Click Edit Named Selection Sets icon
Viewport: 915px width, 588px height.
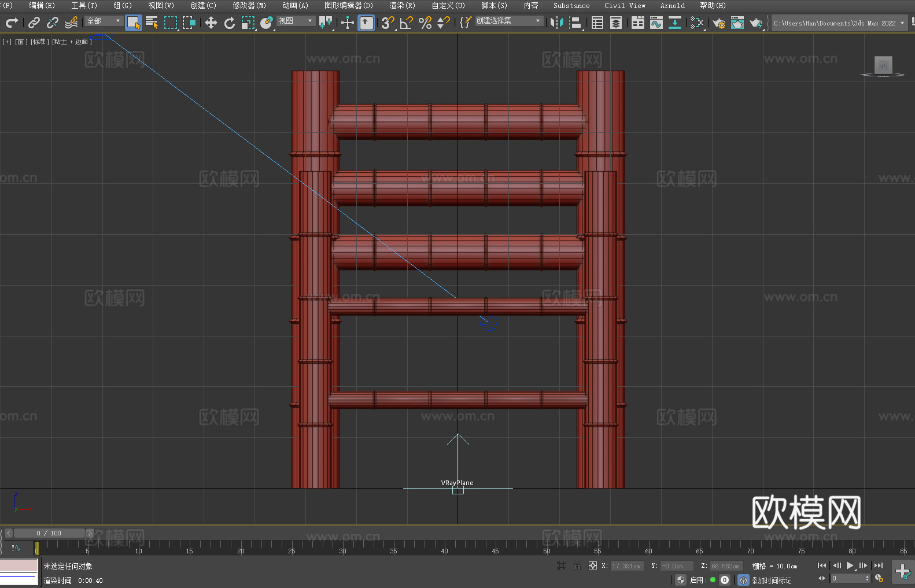(x=466, y=23)
